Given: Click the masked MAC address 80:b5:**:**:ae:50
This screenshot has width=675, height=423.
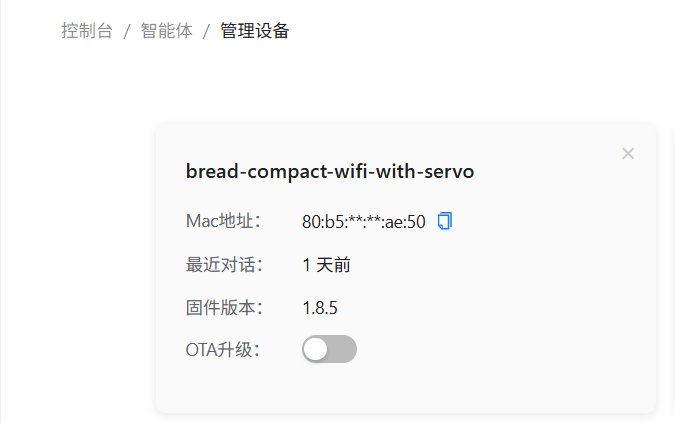Looking at the screenshot, I should [x=364, y=221].
